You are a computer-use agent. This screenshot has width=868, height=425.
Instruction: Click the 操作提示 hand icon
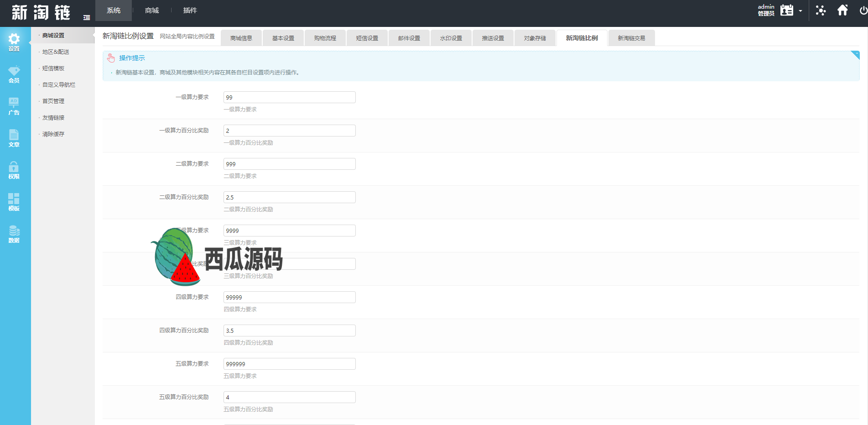pyautogui.click(x=111, y=58)
